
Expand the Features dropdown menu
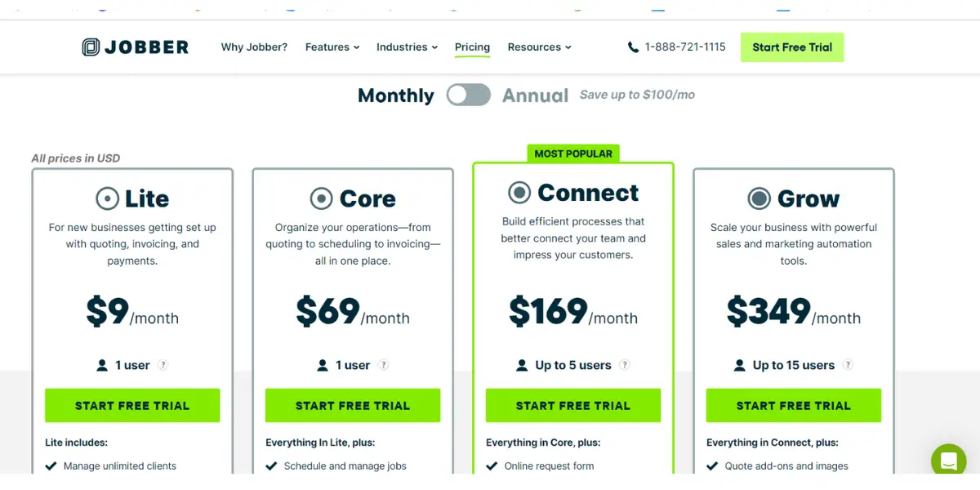332,47
